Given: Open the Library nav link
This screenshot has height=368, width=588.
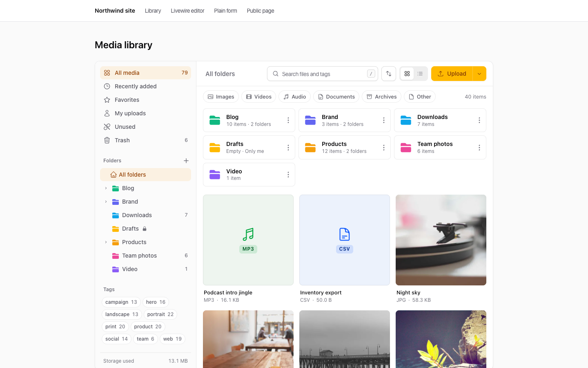Looking at the screenshot, I should click(x=153, y=11).
